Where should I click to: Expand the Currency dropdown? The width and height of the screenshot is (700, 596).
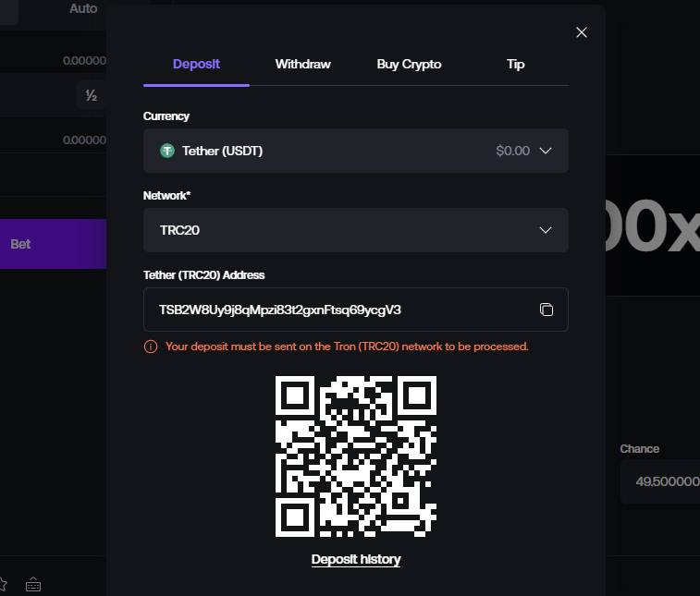point(356,151)
